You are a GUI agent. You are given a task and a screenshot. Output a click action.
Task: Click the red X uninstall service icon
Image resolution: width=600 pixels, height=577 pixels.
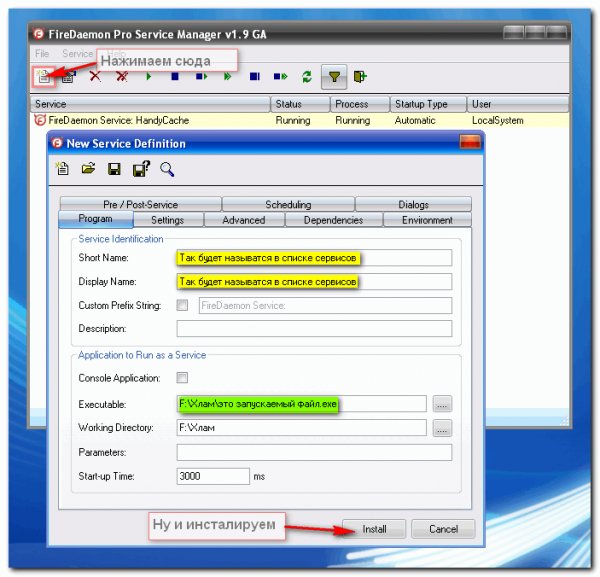[95, 76]
